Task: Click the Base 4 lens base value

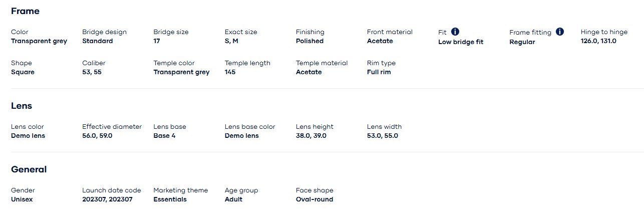Action: point(164,136)
